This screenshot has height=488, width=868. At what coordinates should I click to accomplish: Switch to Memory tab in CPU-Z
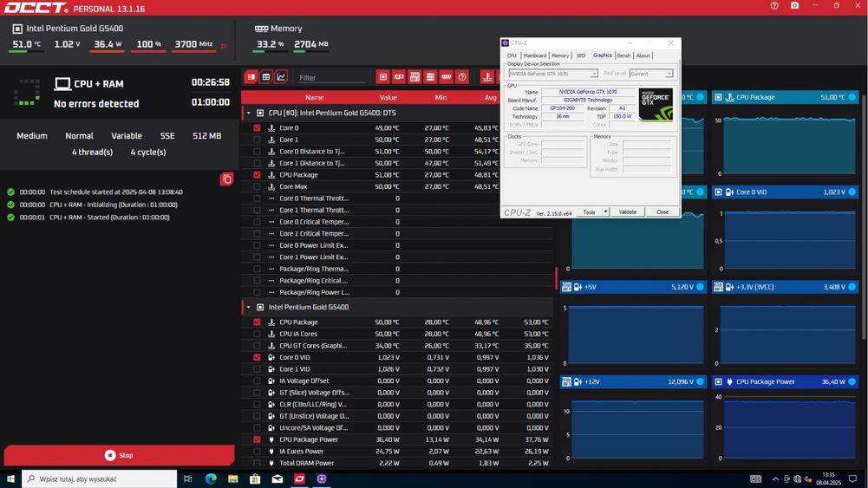coord(560,55)
